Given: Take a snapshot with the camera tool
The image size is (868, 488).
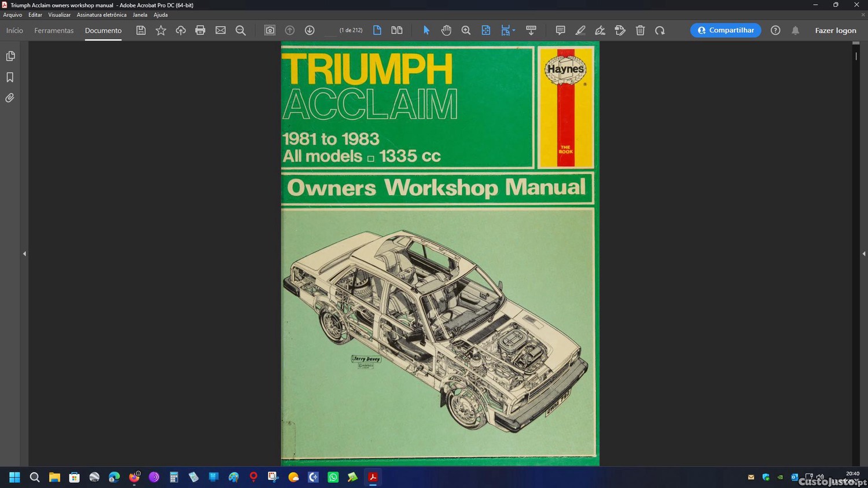Looking at the screenshot, I should [270, 30].
